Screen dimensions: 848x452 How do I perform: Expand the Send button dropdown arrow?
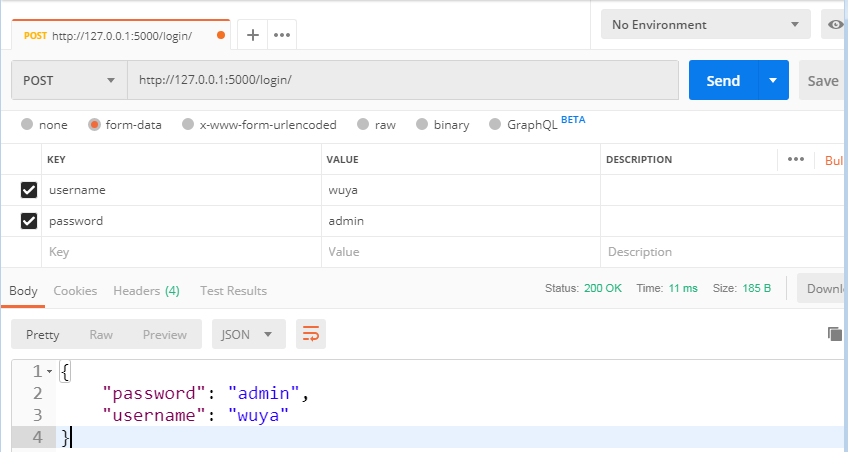coord(772,81)
